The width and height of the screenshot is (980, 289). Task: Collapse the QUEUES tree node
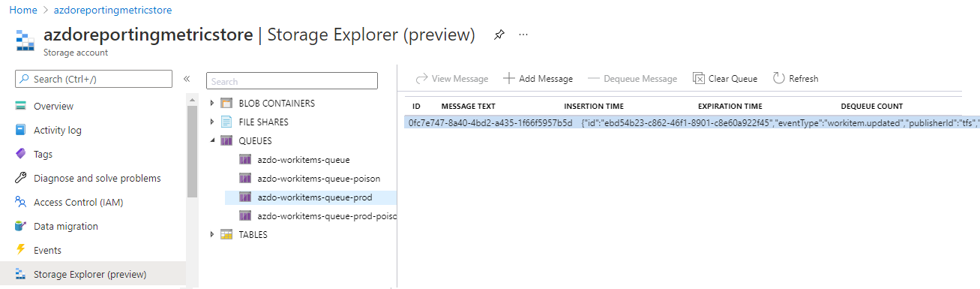coord(212,140)
